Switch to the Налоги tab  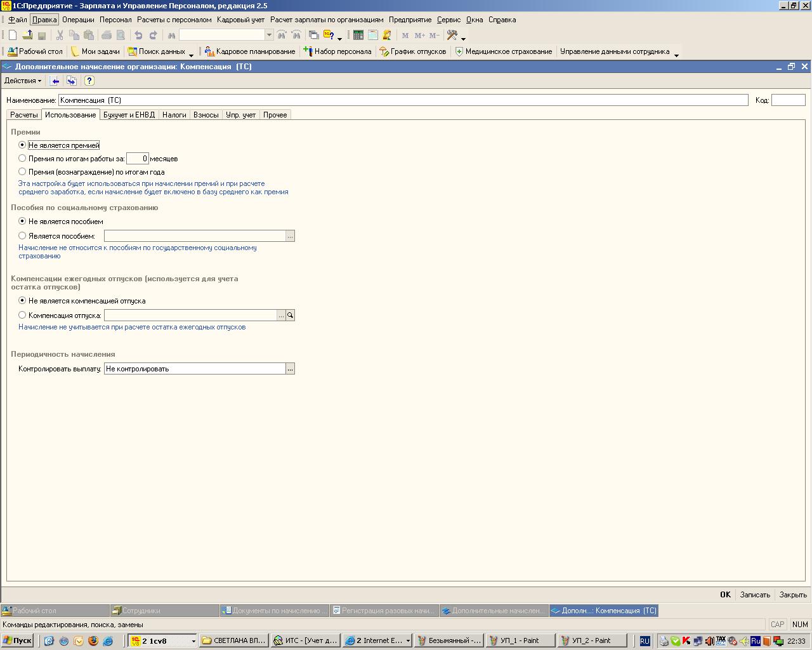(x=174, y=115)
